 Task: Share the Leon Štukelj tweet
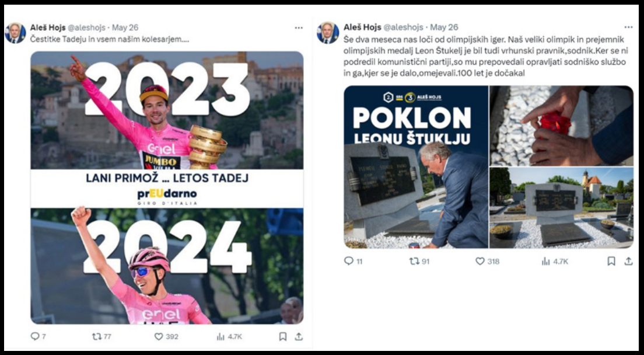coord(628,261)
